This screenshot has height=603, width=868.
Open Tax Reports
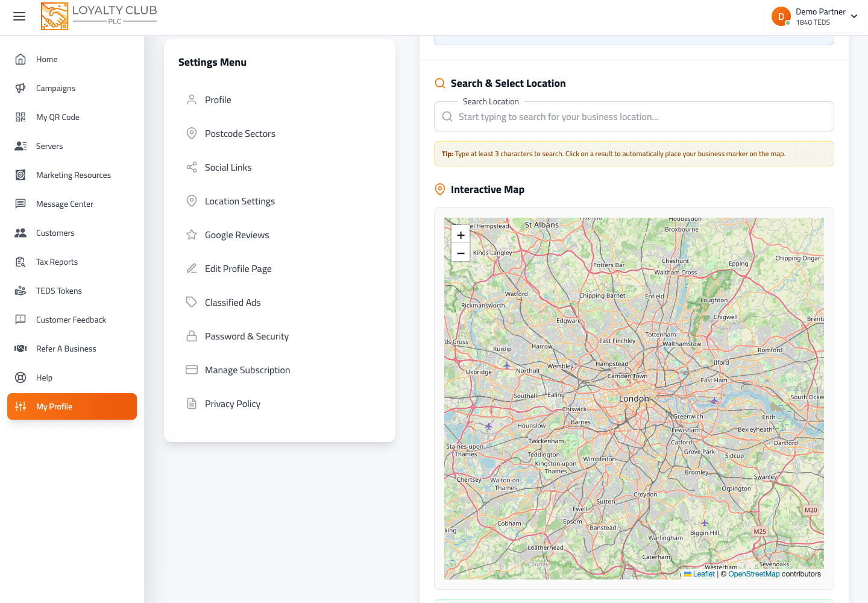click(x=72, y=262)
